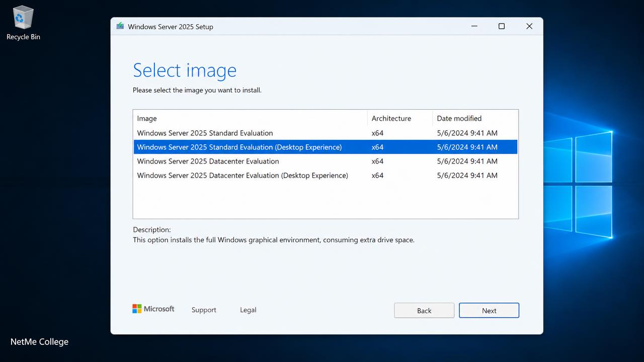The height and width of the screenshot is (362, 644).
Task: Select Standard Evaluation (Desktop Experience) row
Action: pos(326,147)
